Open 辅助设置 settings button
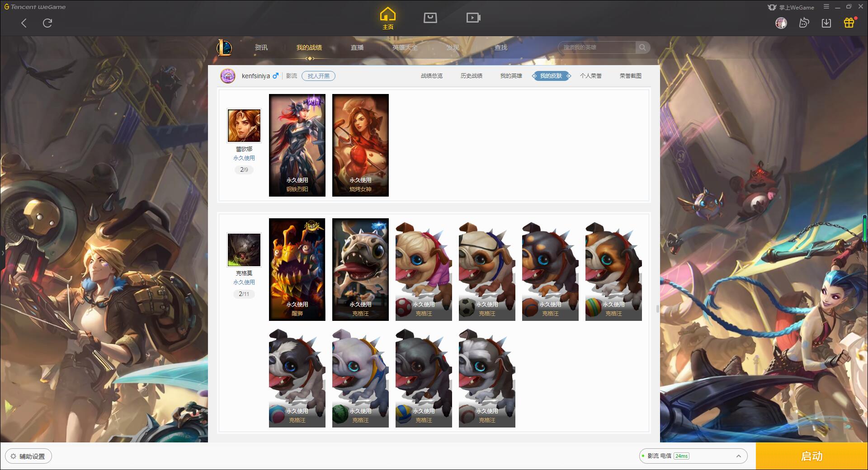This screenshot has width=868, height=470. pos(28,456)
